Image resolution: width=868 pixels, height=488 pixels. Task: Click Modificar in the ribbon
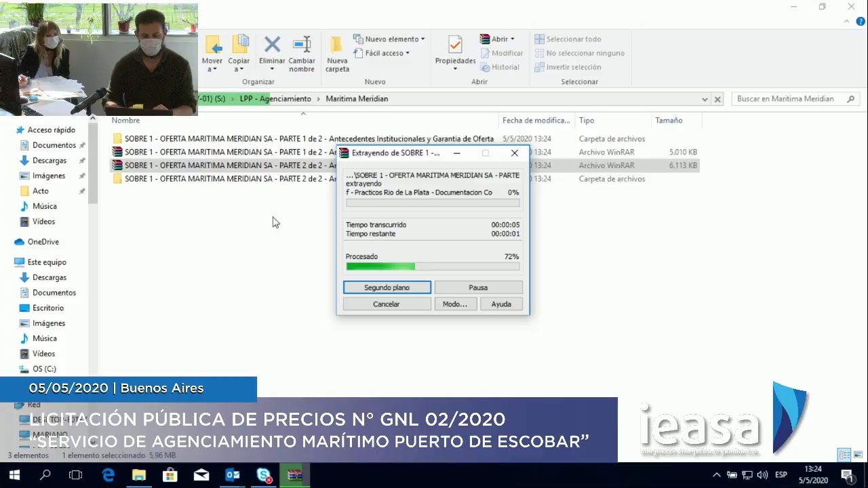point(502,53)
